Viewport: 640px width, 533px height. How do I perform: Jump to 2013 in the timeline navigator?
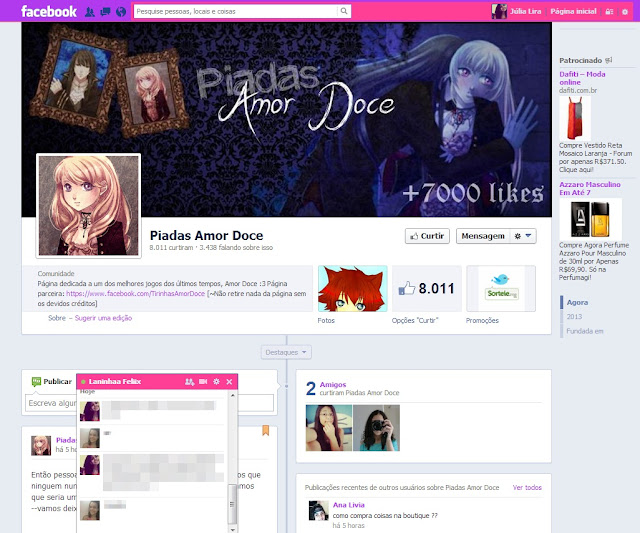574,317
